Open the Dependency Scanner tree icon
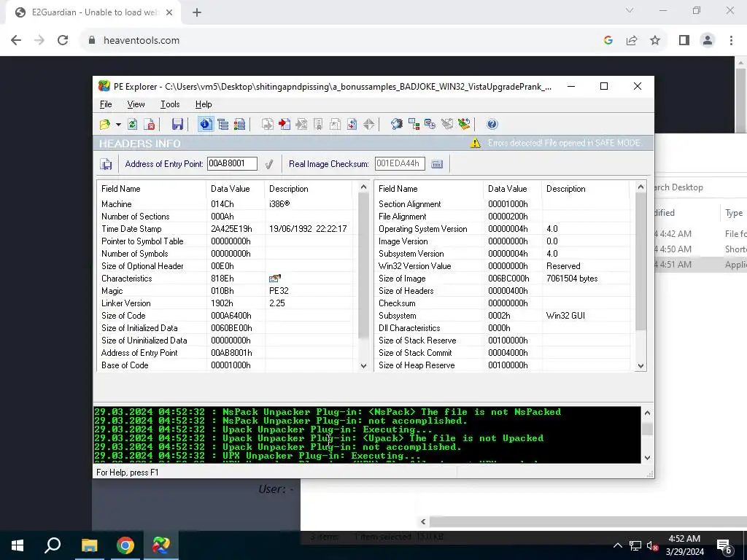The image size is (747, 560). [414, 124]
